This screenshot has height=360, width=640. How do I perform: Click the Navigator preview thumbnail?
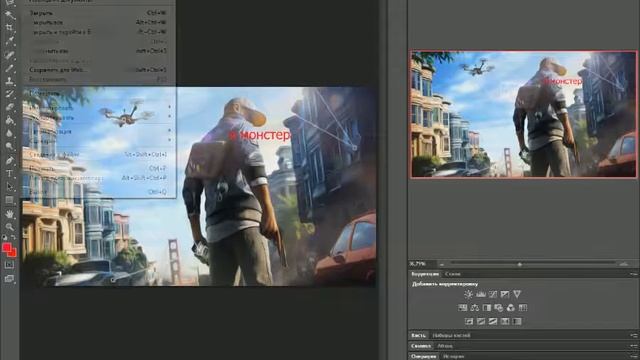click(523, 114)
